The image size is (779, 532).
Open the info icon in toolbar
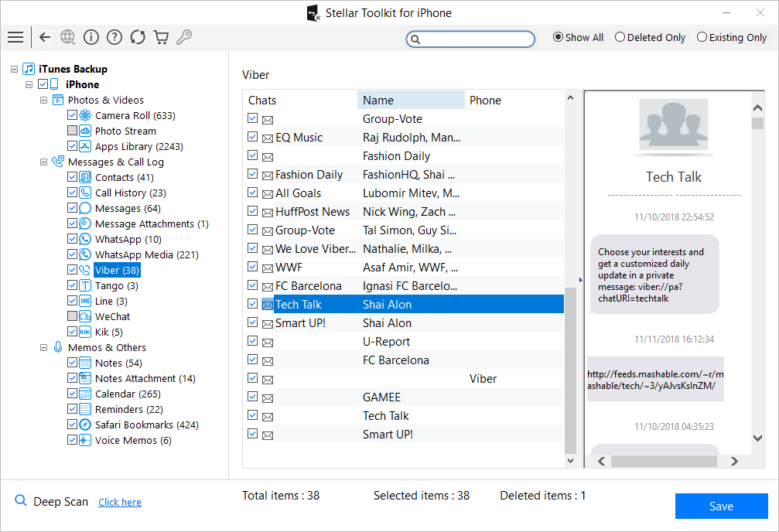click(91, 37)
